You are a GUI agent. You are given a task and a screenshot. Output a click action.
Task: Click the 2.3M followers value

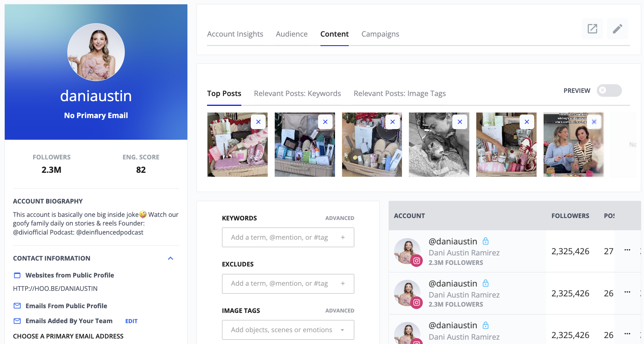(x=52, y=170)
